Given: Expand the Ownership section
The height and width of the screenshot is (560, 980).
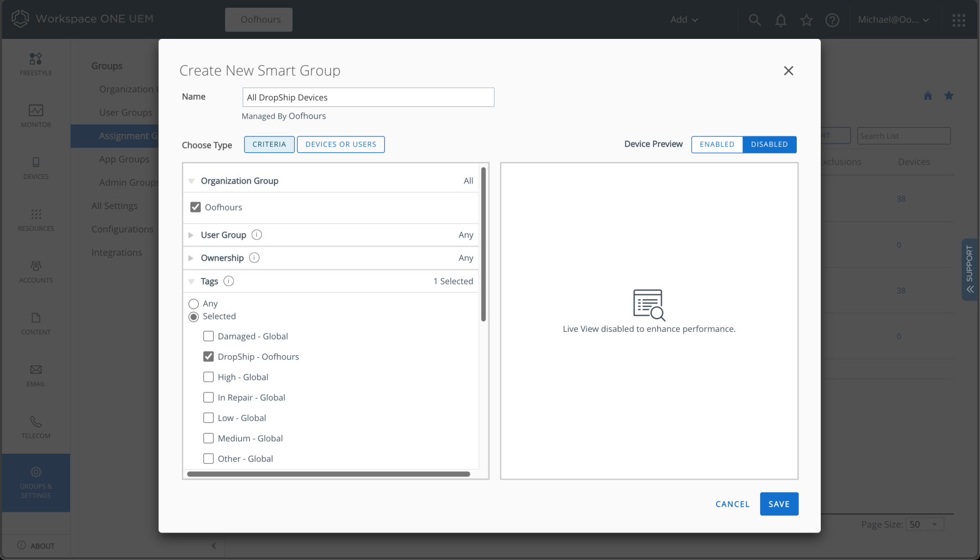Looking at the screenshot, I should 191,258.
